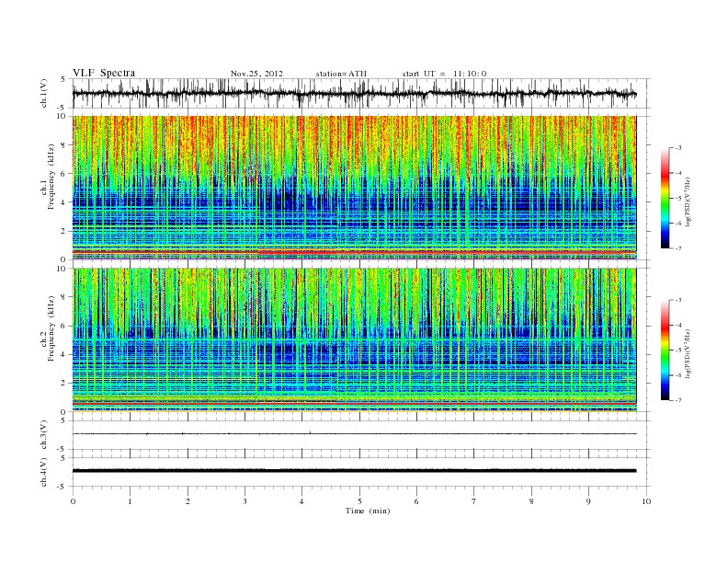Click time axis tick label "2"

pyautogui.click(x=188, y=501)
